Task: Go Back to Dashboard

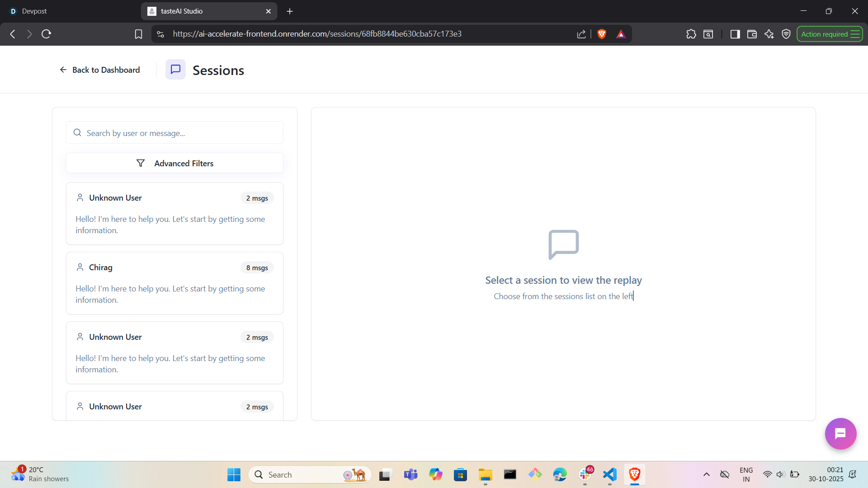Action: tap(100, 70)
